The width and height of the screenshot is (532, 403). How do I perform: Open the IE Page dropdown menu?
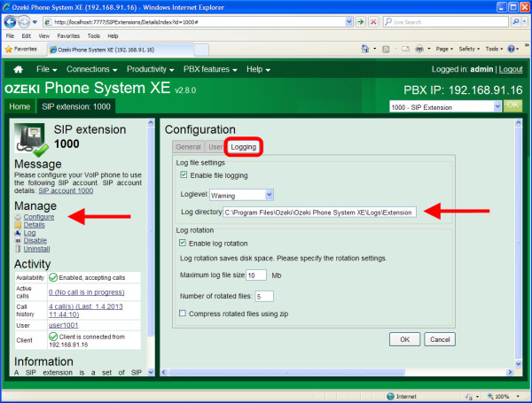click(444, 49)
